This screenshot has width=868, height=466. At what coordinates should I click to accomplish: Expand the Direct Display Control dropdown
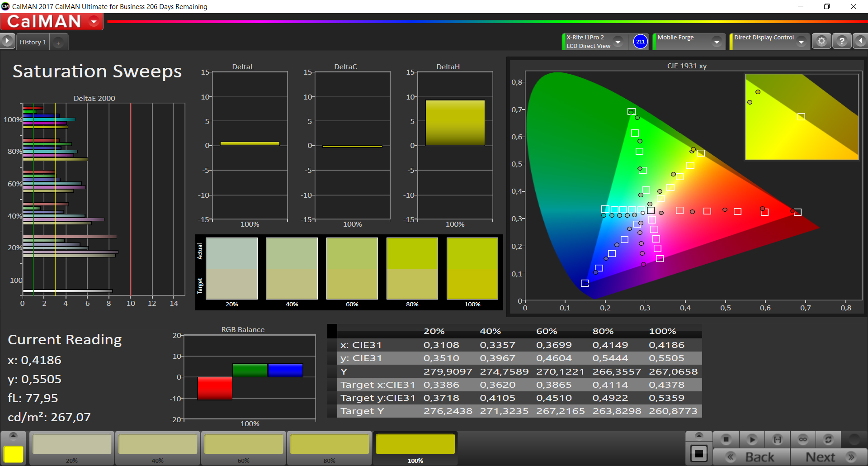802,42
